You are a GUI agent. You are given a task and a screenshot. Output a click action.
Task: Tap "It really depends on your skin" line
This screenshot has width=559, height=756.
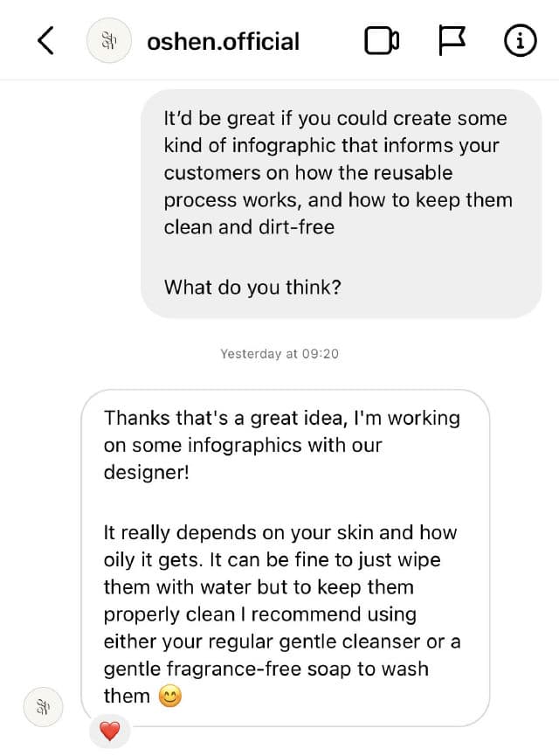pyautogui.click(x=279, y=532)
